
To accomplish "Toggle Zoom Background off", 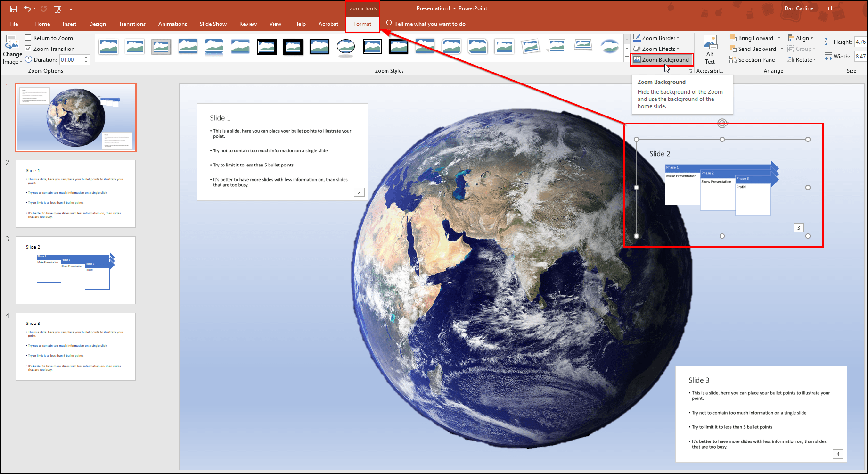I will [662, 59].
